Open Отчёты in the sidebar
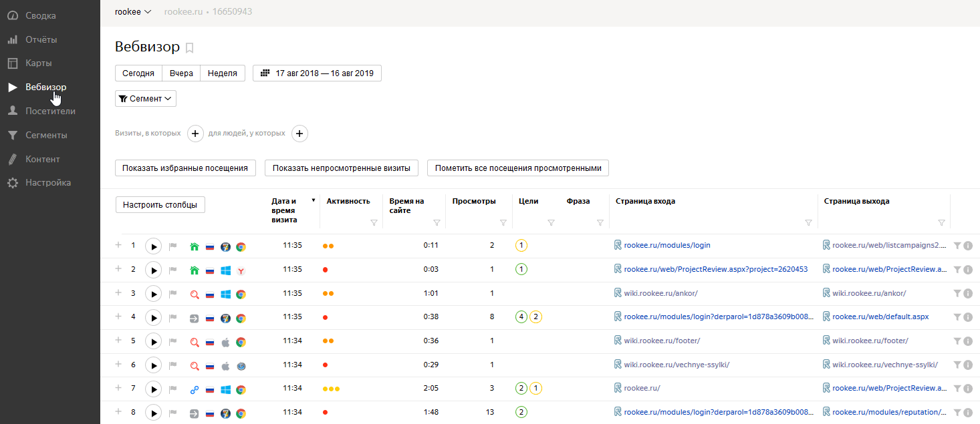This screenshot has height=424, width=980. pyautogui.click(x=41, y=39)
